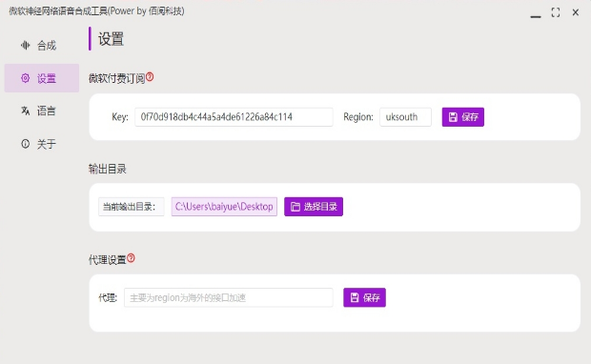Open the 关于 about page
Image resolution: width=591 pixels, height=364 pixels.
(x=41, y=144)
